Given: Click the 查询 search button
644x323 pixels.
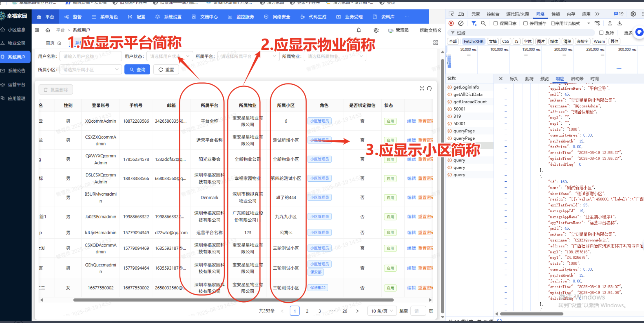Looking at the screenshot, I should [137, 69].
